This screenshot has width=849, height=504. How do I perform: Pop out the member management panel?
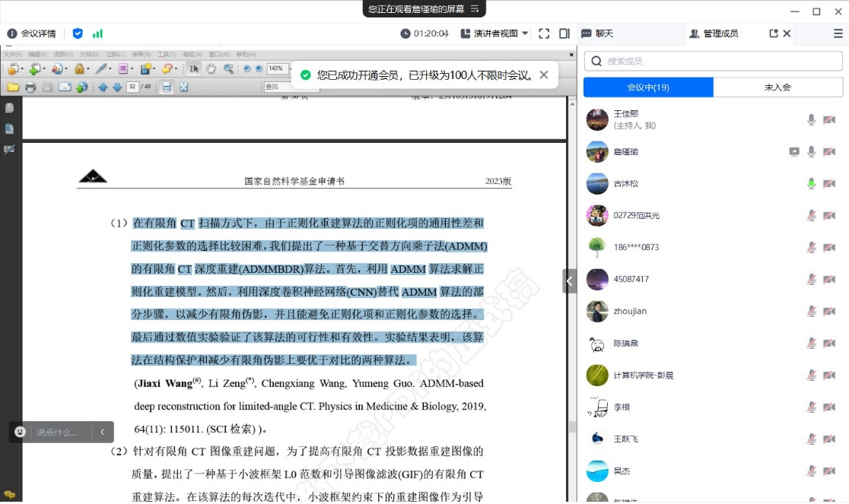[x=774, y=33]
